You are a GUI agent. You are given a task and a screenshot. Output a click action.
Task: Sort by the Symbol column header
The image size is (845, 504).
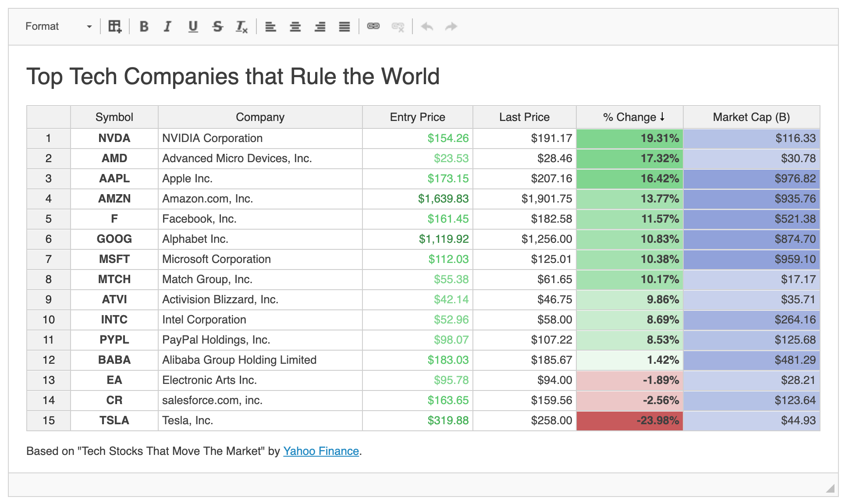point(114,117)
